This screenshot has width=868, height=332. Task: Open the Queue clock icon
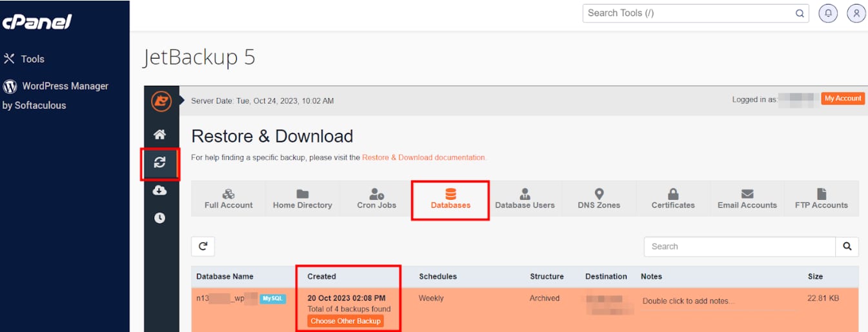click(x=159, y=218)
